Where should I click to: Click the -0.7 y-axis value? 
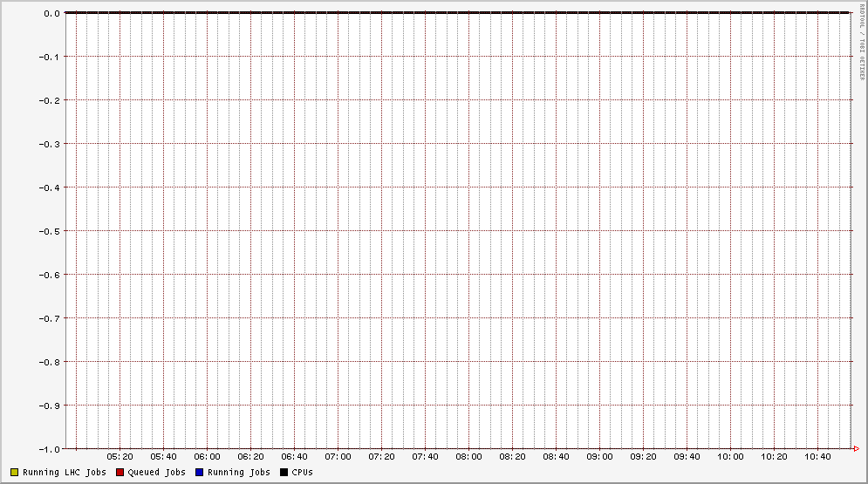pos(49,318)
